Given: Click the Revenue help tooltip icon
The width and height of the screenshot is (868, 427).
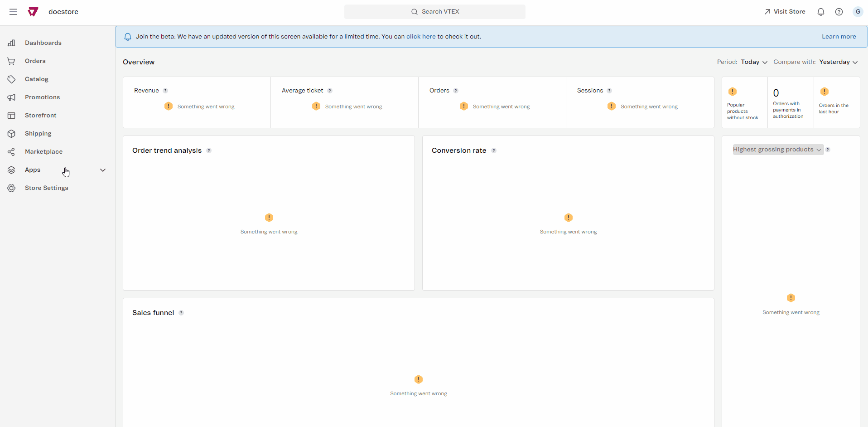Looking at the screenshot, I should (165, 91).
